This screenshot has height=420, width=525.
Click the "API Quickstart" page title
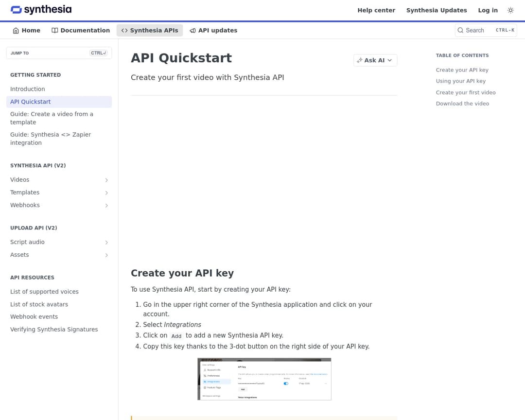pyautogui.click(x=181, y=58)
